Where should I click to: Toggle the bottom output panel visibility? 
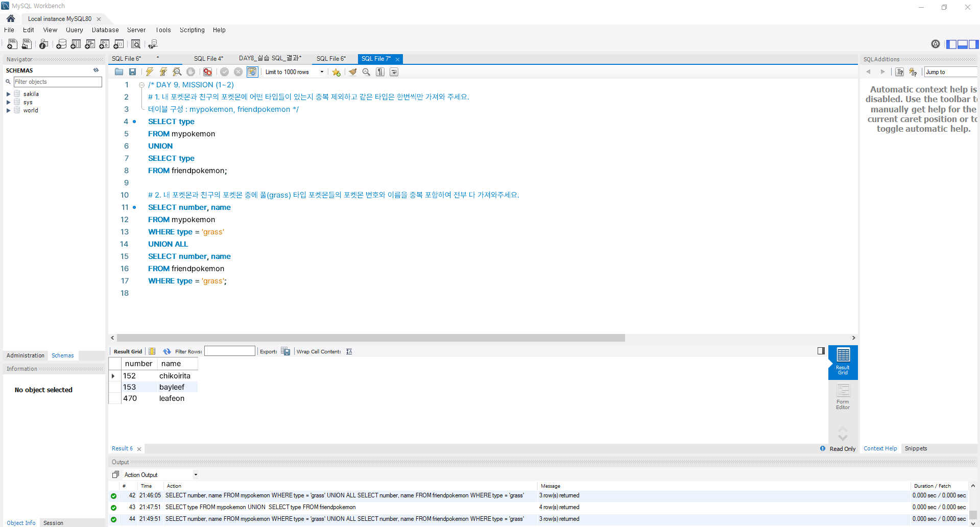tap(963, 44)
